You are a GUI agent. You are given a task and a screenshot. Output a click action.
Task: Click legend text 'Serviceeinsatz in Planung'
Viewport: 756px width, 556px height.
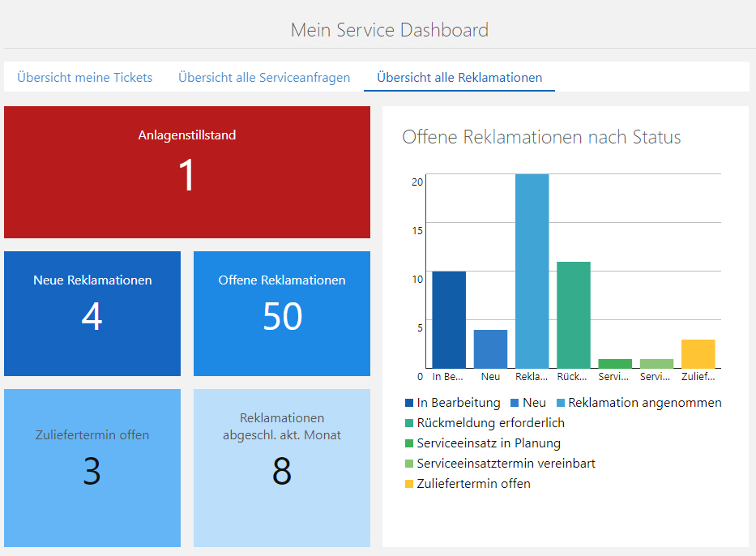pyautogui.click(x=489, y=443)
